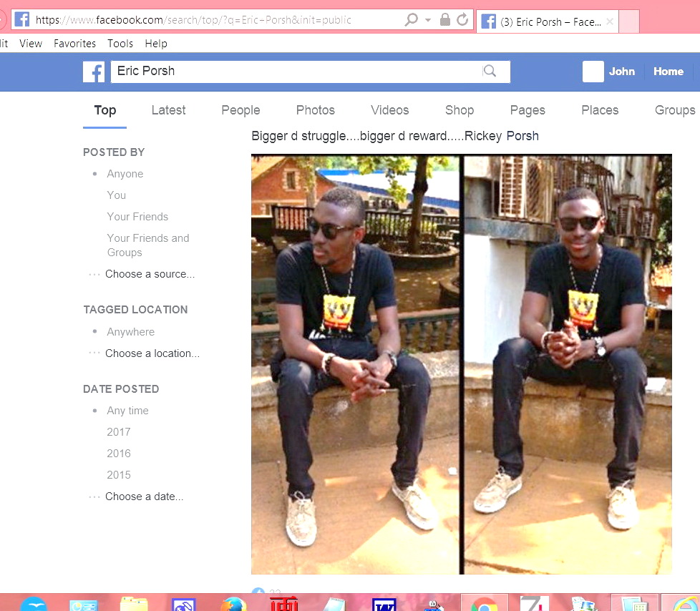Click the refresh icon in the address bar
This screenshot has width=700, height=611.
[462, 20]
